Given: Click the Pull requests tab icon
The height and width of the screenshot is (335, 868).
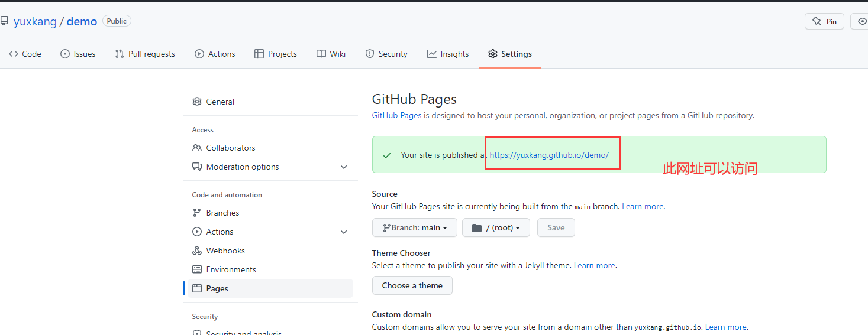Looking at the screenshot, I should point(120,54).
